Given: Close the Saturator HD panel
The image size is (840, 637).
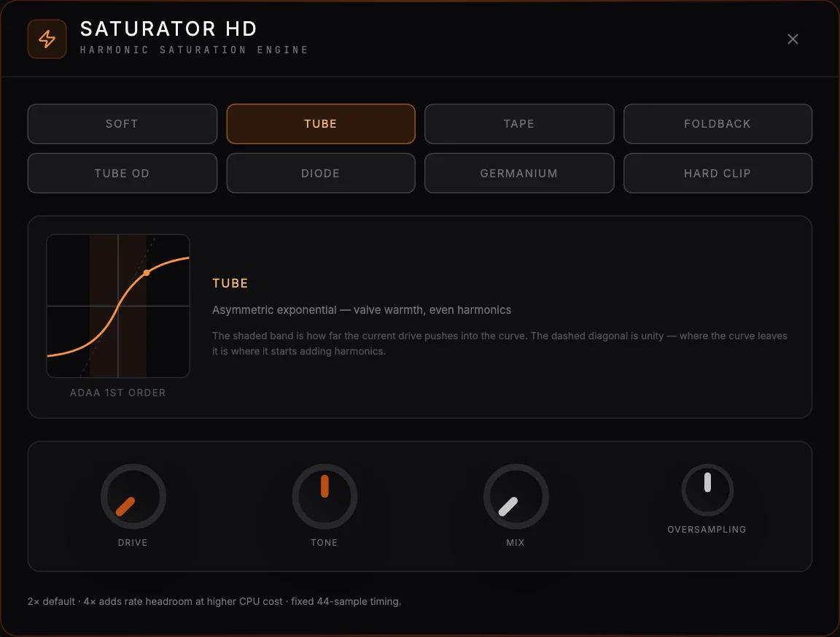Looking at the screenshot, I should point(793,39).
